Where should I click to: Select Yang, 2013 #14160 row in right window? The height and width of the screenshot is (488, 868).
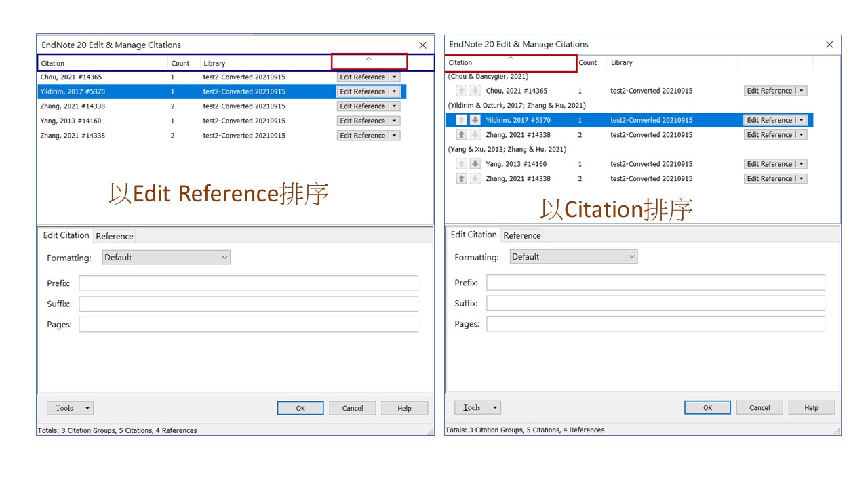coord(629,164)
